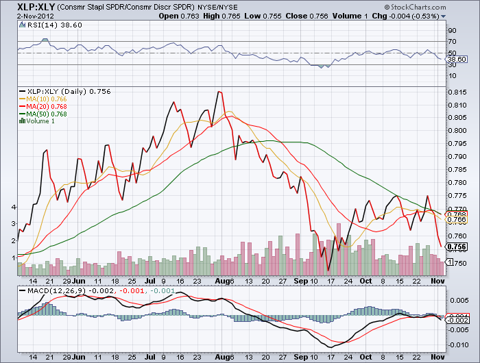Click the Volume 1 legend text
This screenshot has width=480, height=363.
40,121
